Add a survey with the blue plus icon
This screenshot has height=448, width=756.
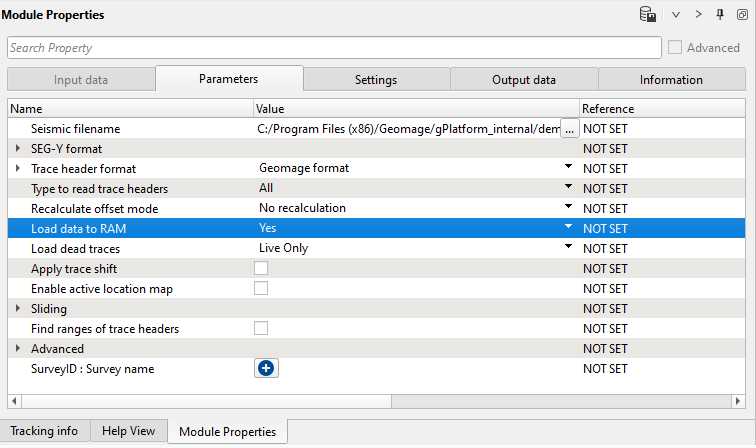click(266, 368)
